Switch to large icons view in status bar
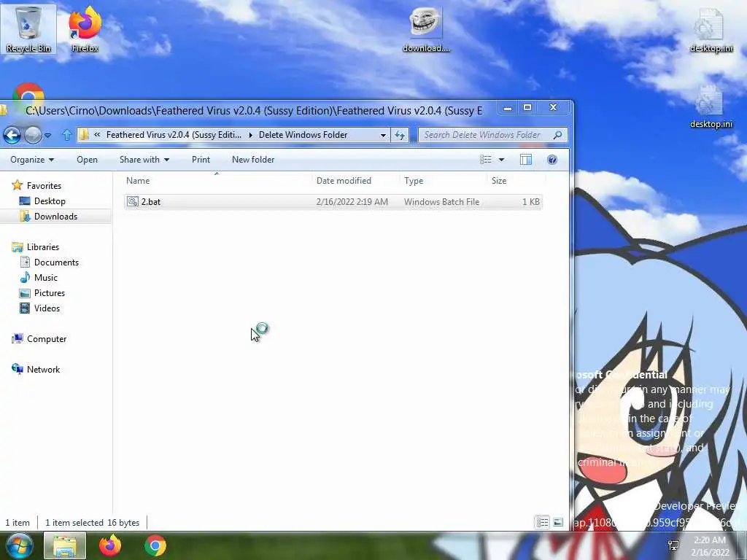This screenshot has height=560, width=747. pyautogui.click(x=558, y=522)
